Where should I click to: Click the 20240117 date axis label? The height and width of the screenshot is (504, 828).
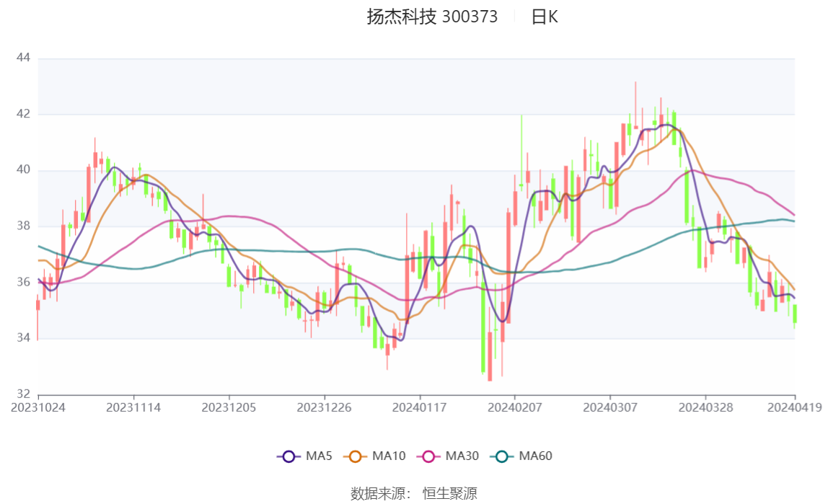pyautogui.click(x=419, y=408)
